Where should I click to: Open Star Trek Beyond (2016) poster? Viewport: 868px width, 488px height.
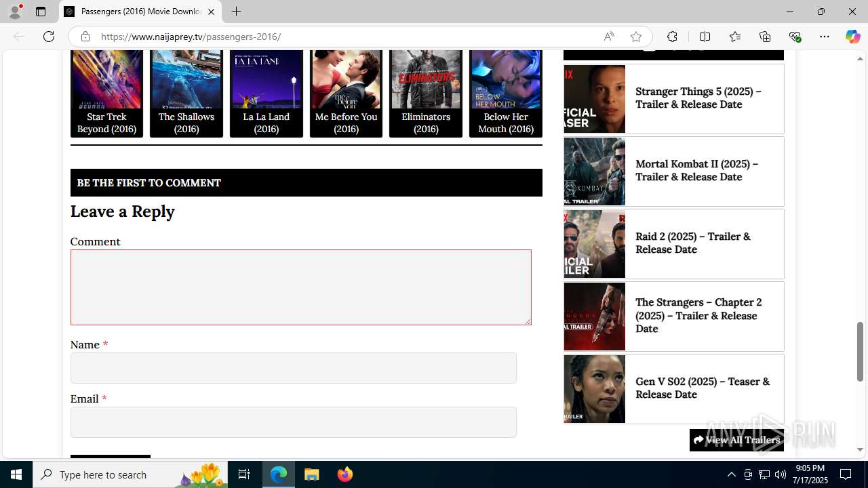[x=106, y=79]
